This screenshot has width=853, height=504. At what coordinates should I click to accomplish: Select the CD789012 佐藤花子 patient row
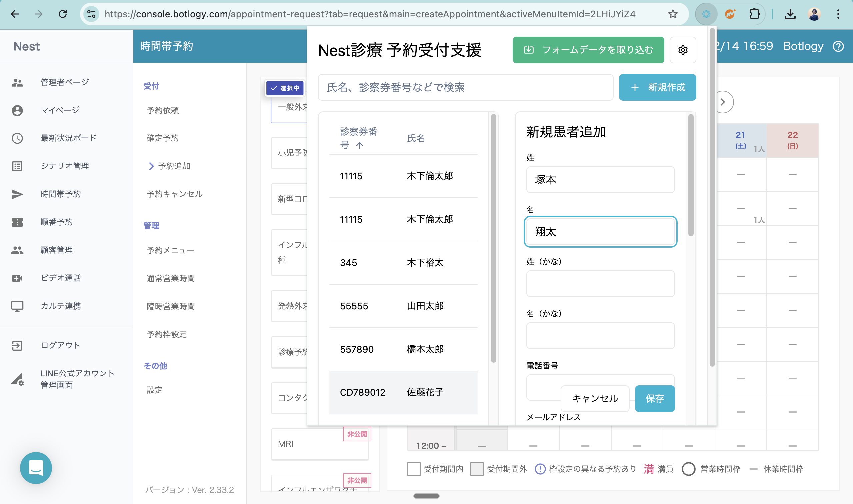click(x=403, y=392)
